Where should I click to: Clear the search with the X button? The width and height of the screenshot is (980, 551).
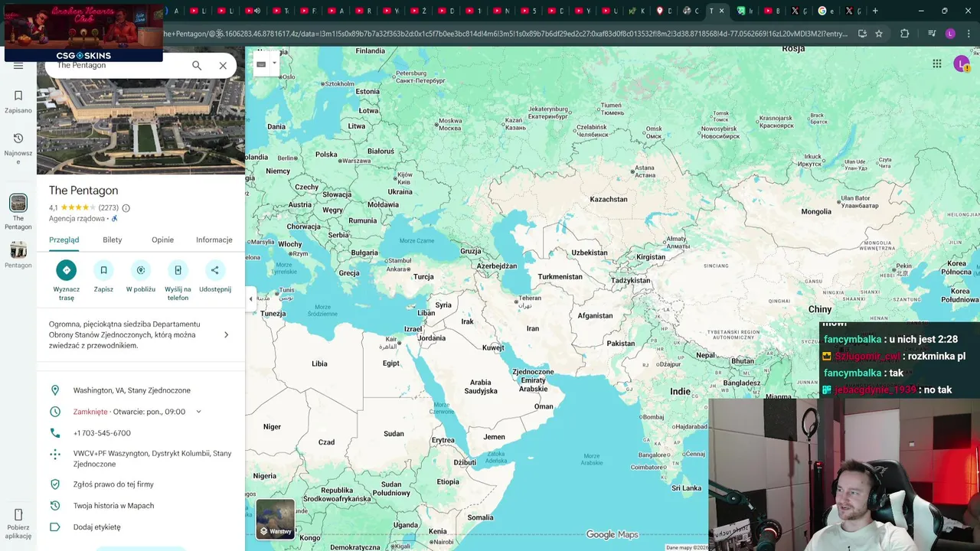[x=223, y=66]
